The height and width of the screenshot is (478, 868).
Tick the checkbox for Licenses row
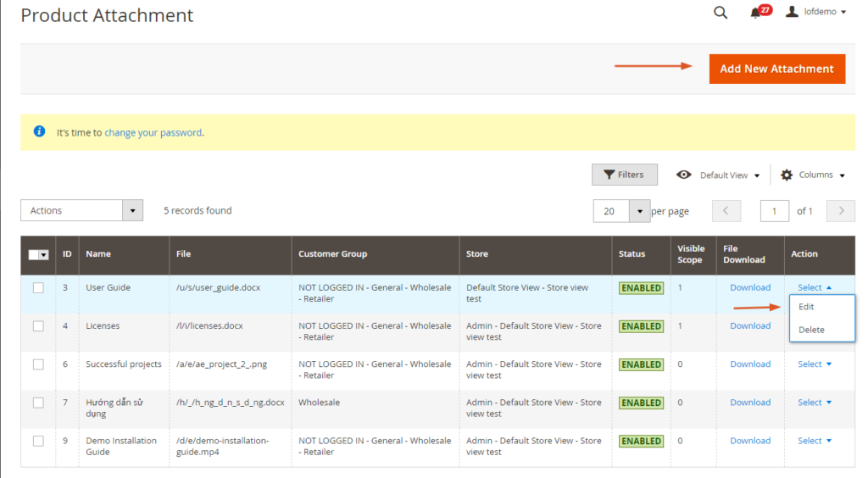[38, 326]
